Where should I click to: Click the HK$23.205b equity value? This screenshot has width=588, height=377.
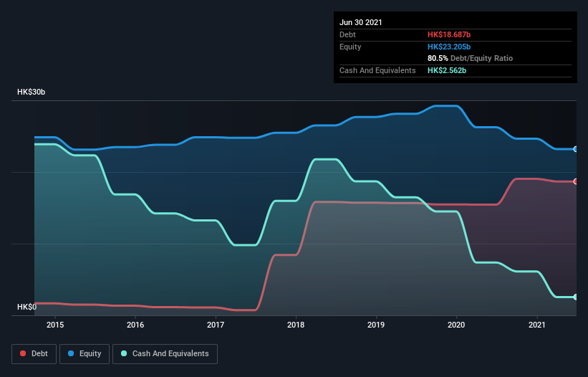(x=449, y=47)
